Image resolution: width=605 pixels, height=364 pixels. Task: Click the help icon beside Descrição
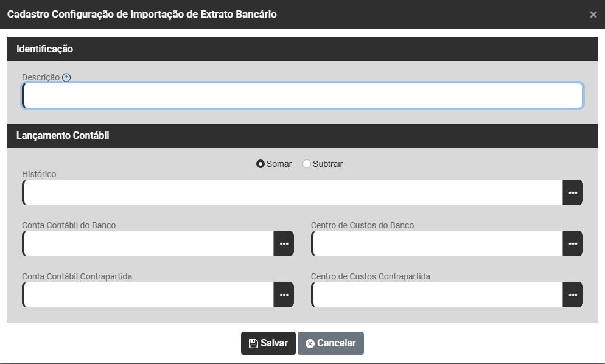[x=67, y=77]
